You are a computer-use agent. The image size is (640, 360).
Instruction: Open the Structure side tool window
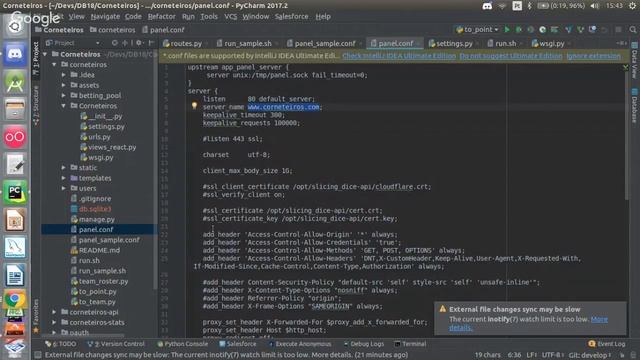(x=36, y=105)
